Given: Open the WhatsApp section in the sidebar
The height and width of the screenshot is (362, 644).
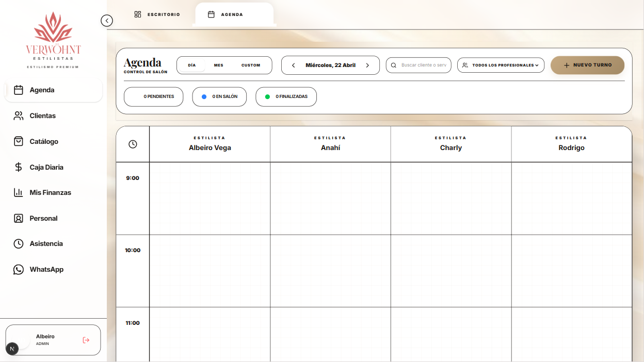Looking at the screenshot, I should click(46, 269).
